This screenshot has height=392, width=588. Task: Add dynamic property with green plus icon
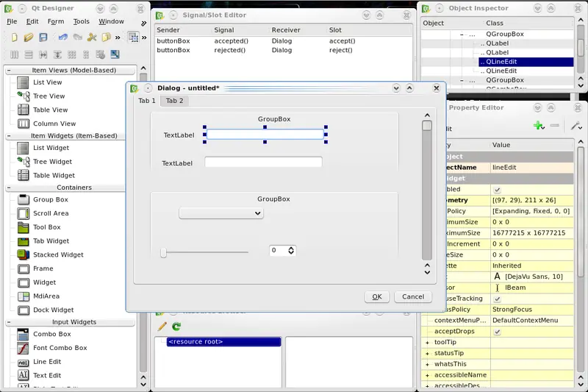click(539, 126)
